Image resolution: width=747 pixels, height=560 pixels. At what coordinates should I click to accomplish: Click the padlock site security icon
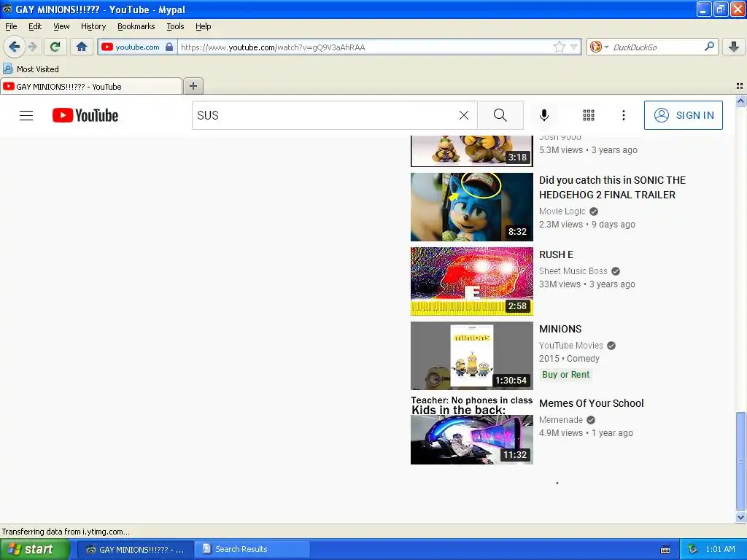(169, 47)
